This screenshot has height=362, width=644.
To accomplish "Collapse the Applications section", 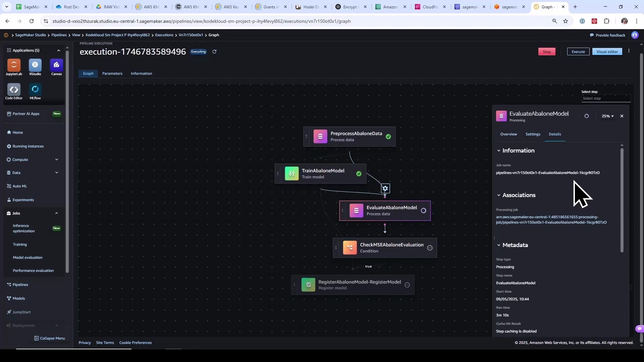I will (58, 50).
